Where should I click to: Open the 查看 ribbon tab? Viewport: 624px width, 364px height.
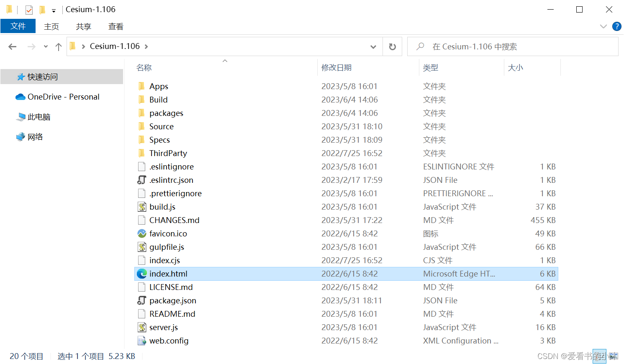[116, 26]
